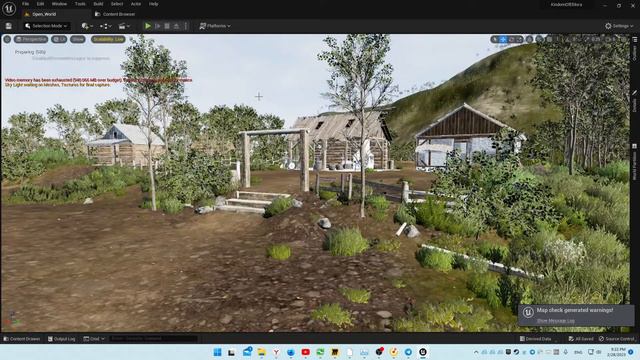Open the viewport options hamburger menu
The image size is (640, 360).
click(x=7, y=39)
